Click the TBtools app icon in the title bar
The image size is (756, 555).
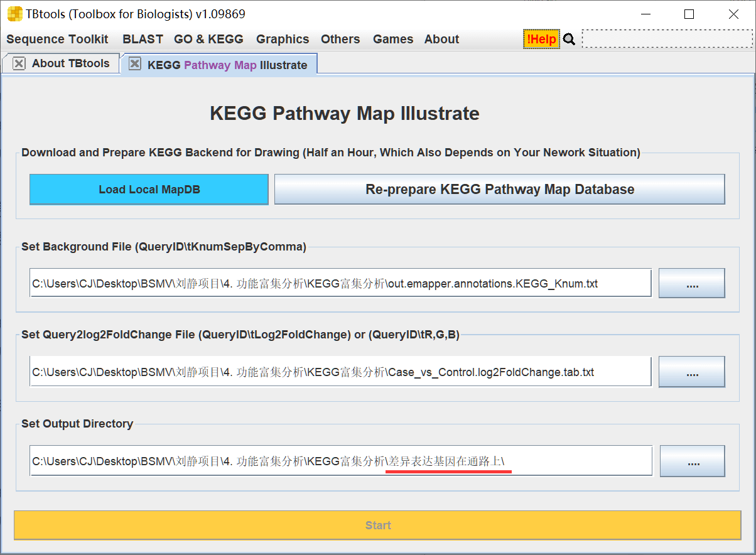click(14, 13)
